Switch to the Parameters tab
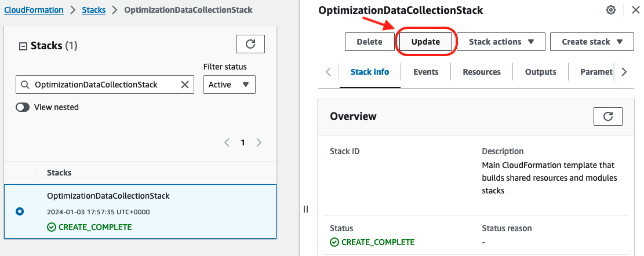 [x=596, y=72]
